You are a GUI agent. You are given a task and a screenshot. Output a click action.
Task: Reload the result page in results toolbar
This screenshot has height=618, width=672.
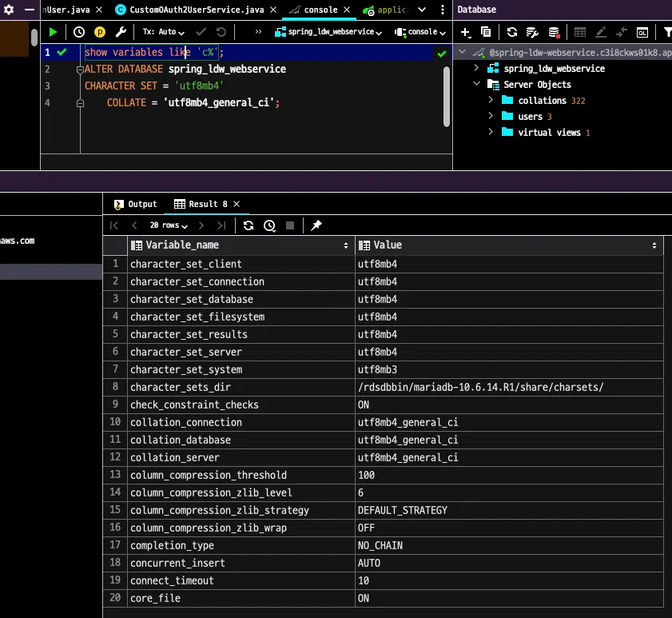(249, 225)
